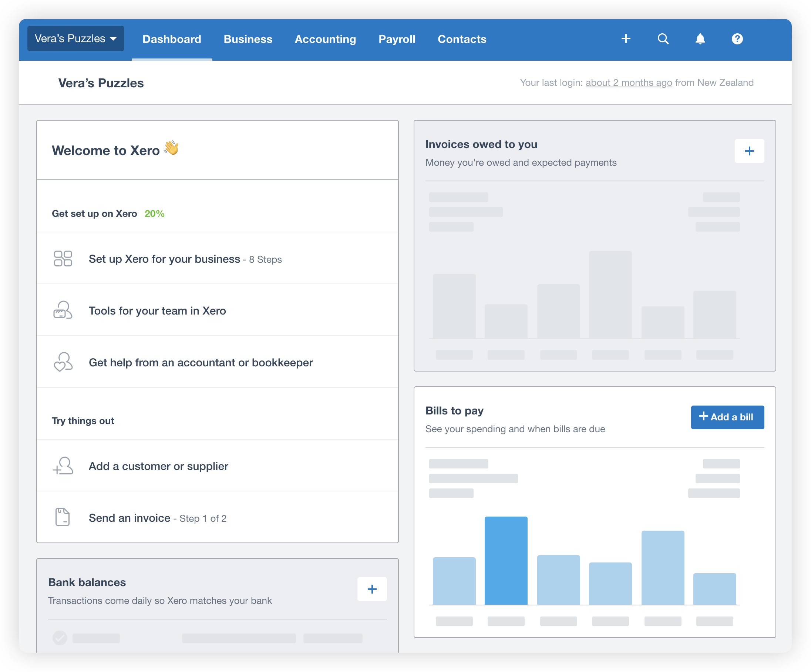Add a bank account with the plus button

click(372, 589)
